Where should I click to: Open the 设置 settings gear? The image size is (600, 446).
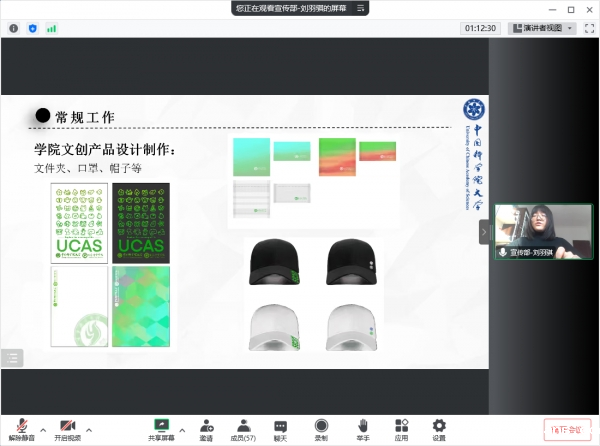439,427
